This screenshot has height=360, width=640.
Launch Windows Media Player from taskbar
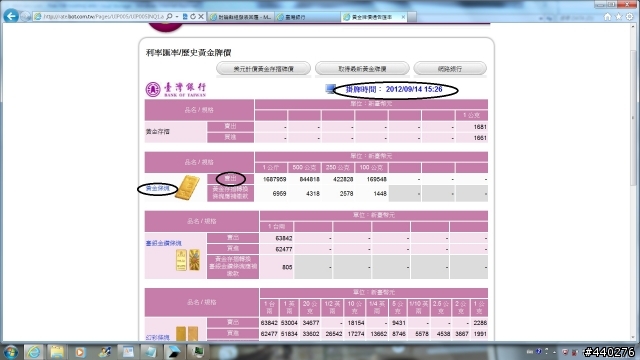[80, 351]
